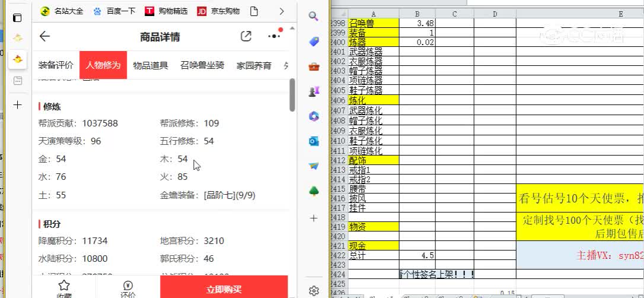Select the cell containing 0.02
644x298 pixels.
(417, 42)
